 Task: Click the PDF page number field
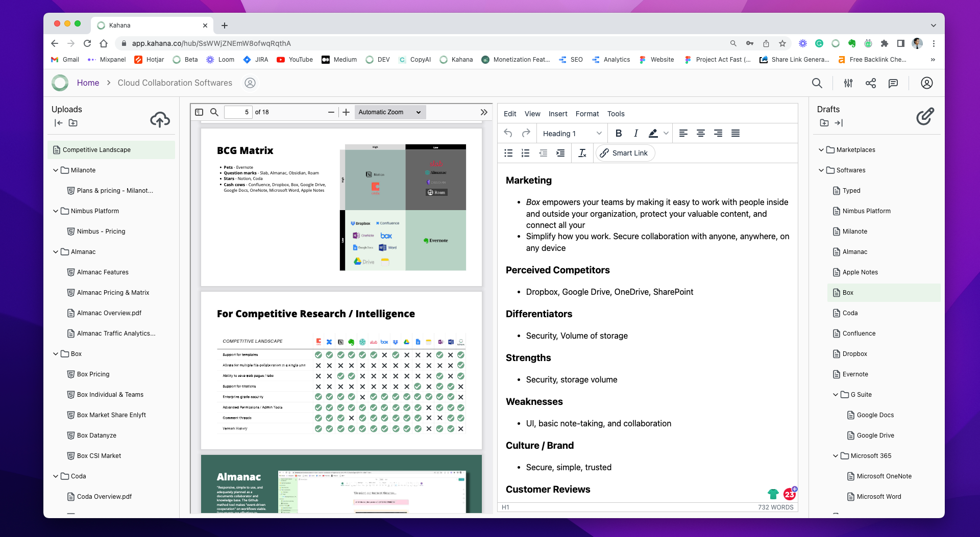(238, 112)
